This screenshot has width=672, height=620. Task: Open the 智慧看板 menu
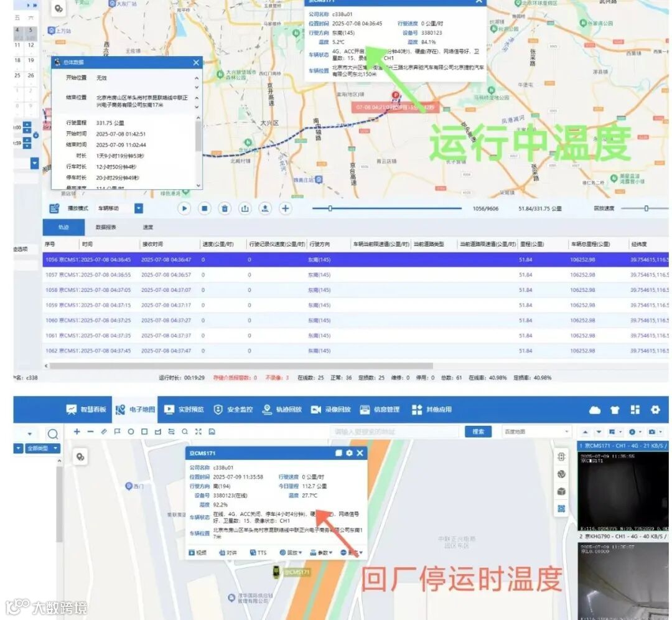[x=86, y=410]
